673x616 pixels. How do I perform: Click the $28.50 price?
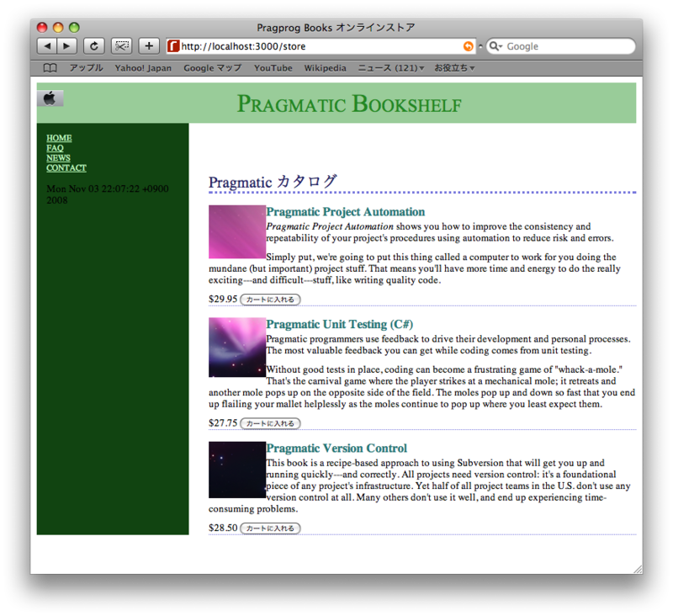[x=223, y=528]
